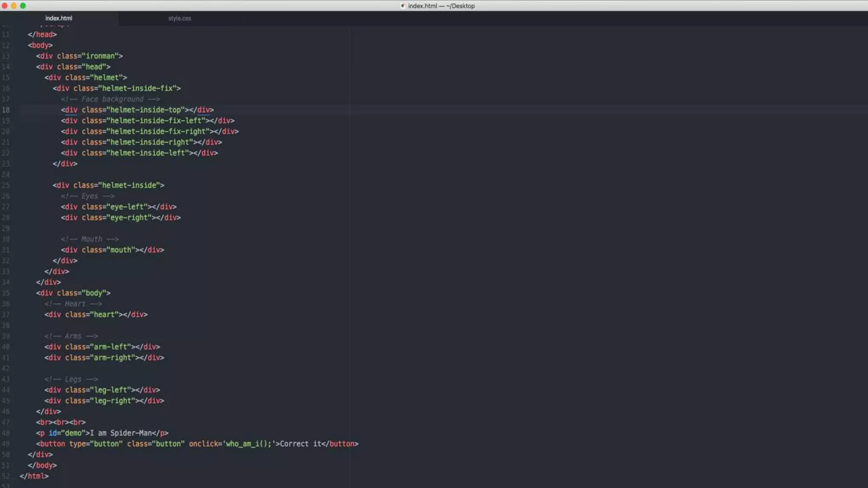
Task: Click line number 18 in the gutter
Action: pos(6,110)
